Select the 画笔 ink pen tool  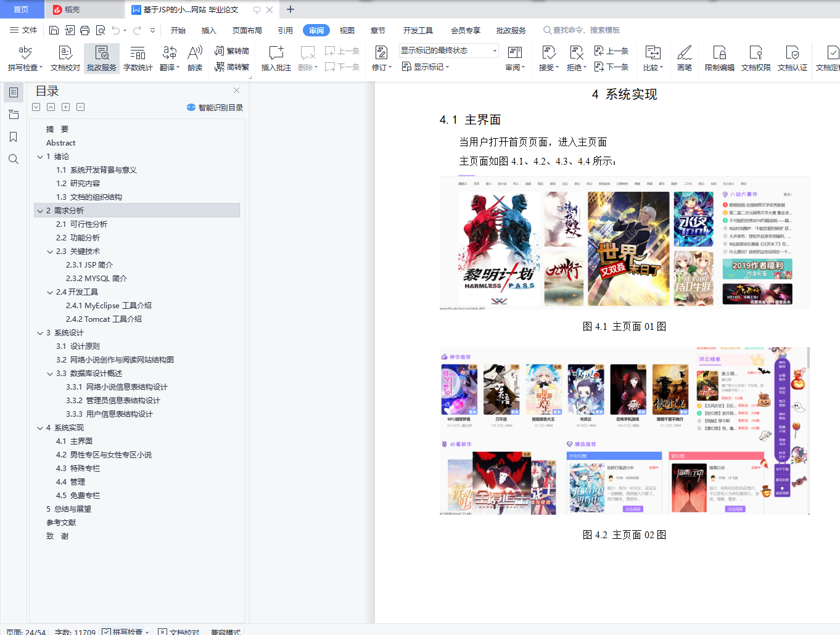pyautogui.click(x=685, y=59)
